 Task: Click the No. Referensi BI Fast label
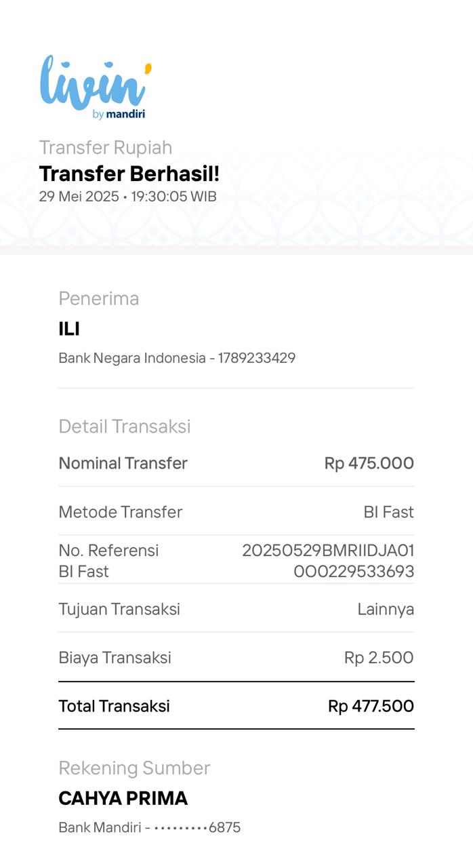[108, 561]
